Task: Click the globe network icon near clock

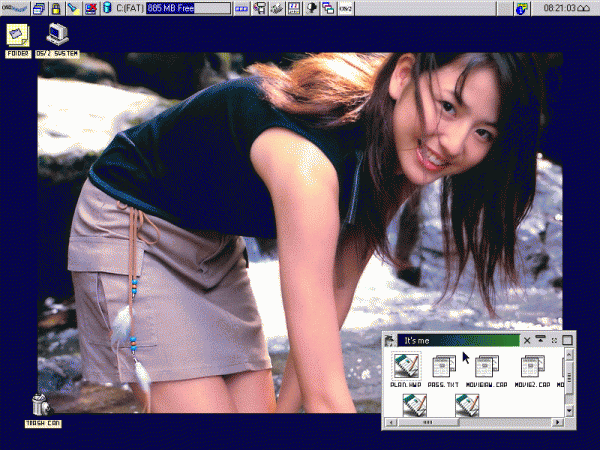Action: coord(522,8)
